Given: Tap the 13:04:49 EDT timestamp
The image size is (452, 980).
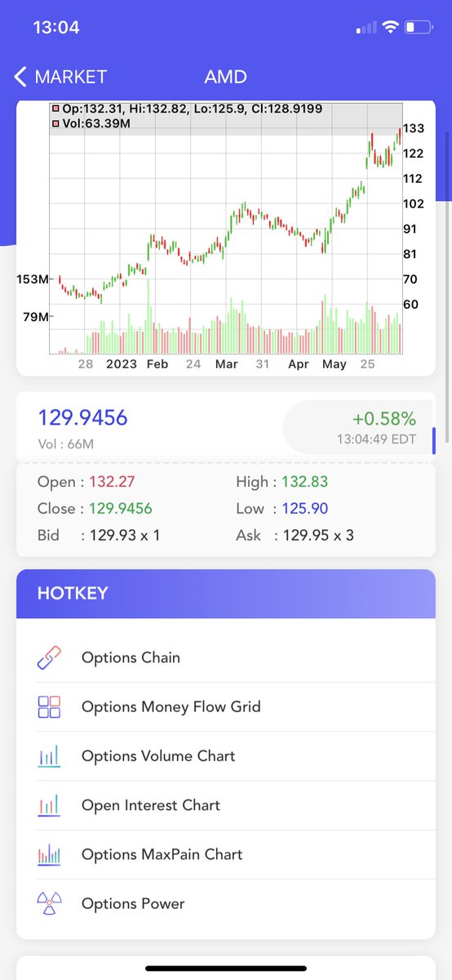Looking at the screenshot, I should 377,439.
